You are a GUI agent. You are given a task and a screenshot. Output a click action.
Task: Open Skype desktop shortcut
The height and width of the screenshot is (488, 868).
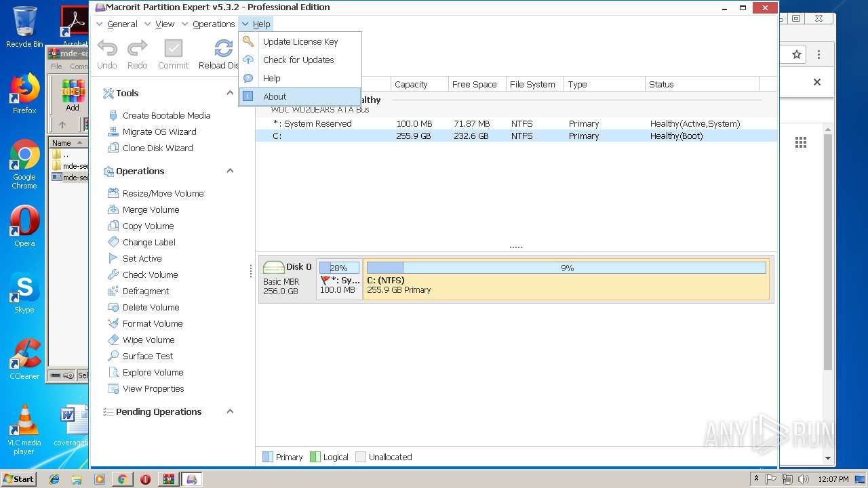(x=24, y=293)
